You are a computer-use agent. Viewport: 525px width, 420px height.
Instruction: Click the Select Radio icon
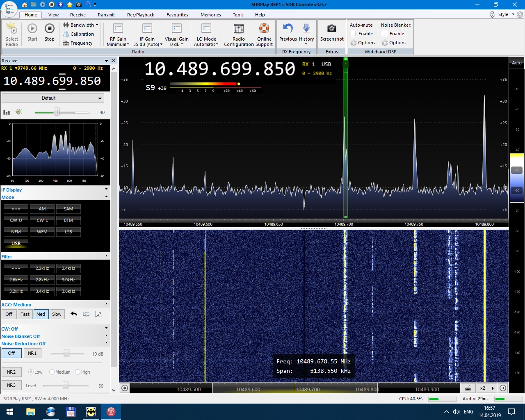tap(12, 29)
